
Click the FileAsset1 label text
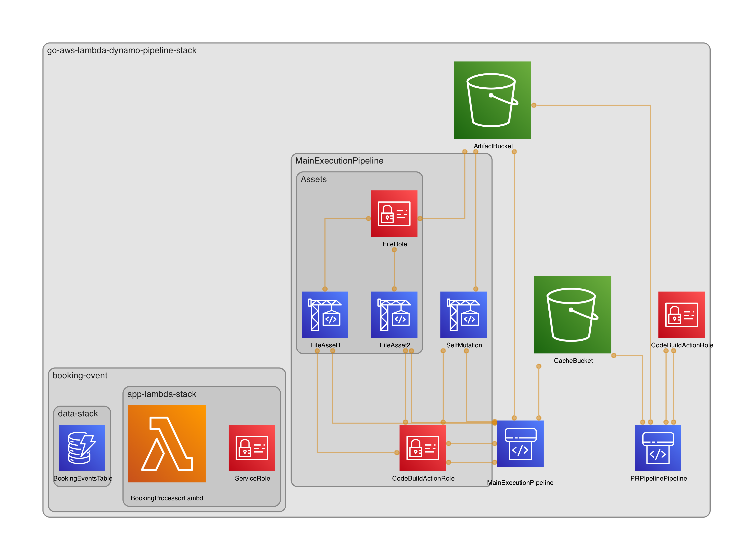tap(325, 345)
